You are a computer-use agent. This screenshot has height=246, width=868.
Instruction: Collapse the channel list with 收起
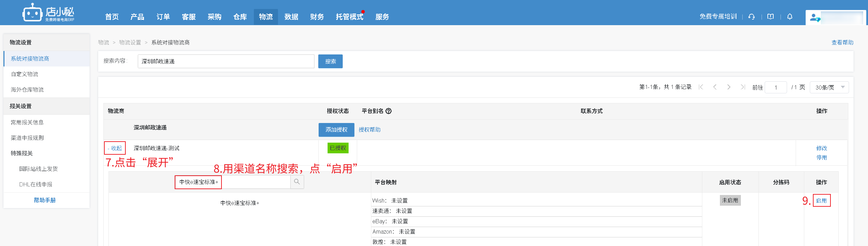point(115,148)
